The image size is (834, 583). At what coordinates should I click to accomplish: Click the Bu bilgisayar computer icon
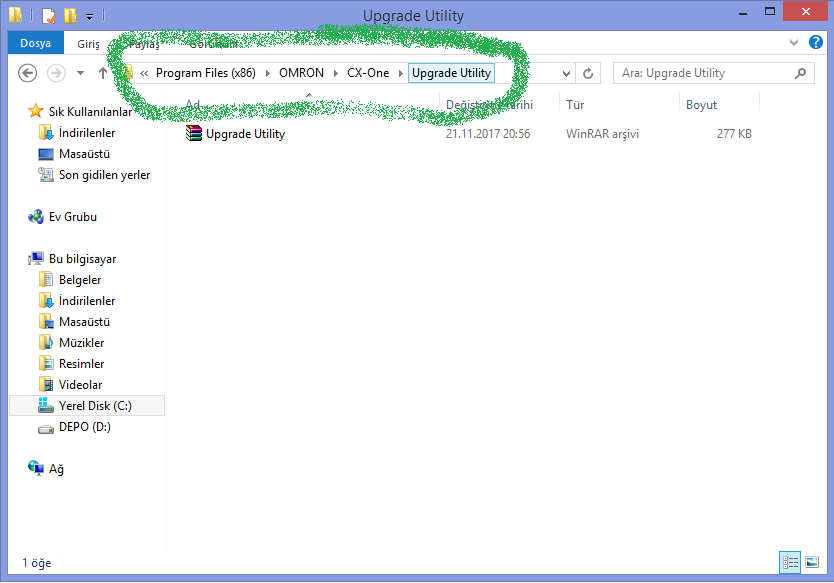tap(36, 259)
